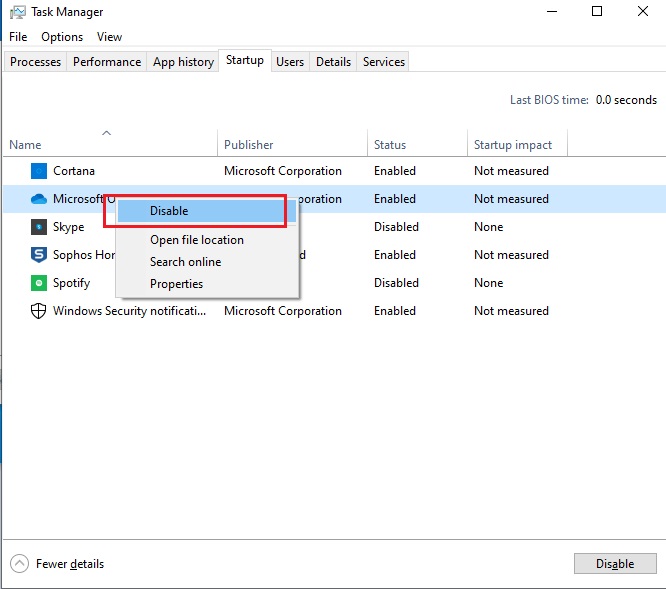Screen dimensions: 666x589
Task: Sort by the Status column header
Action: pos(417,145)
